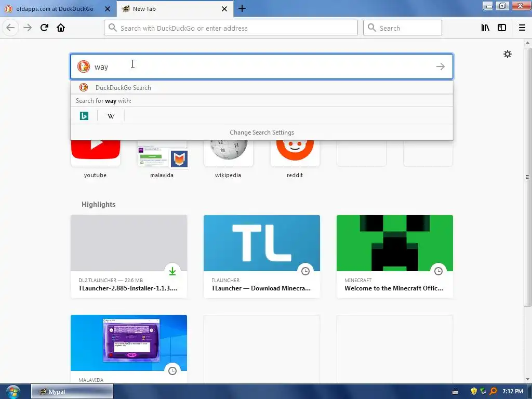Click the 7:32 PM taskbar clock
This screenshot has width=532, height=399.
coord(513,391)
